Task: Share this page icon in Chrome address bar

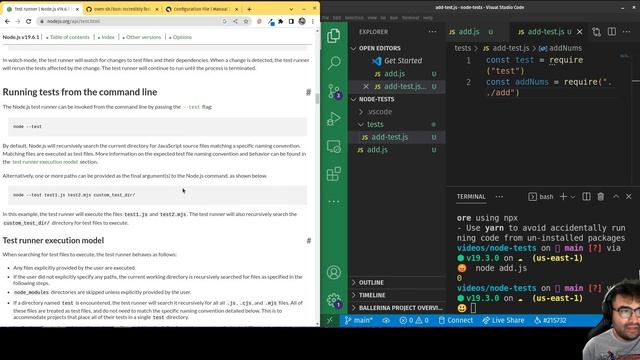Action: (236, 21)
